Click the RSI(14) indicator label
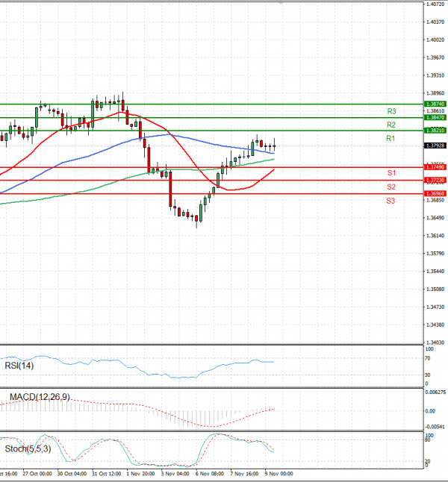Screen dimensions: 448x482 click(x=19, y=366)
